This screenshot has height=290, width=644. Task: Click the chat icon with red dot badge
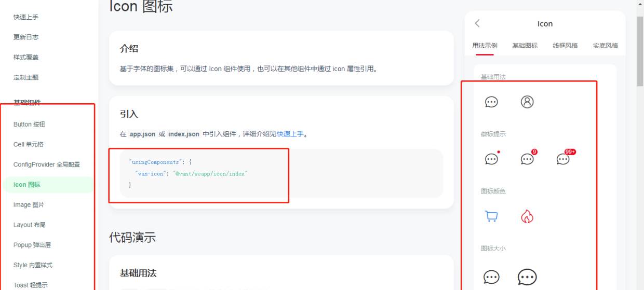click(491, 159)
